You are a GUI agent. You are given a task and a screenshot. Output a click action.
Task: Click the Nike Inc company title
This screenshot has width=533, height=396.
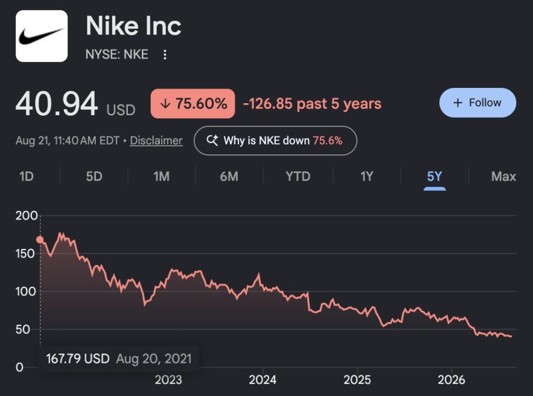tap(134, 26)
